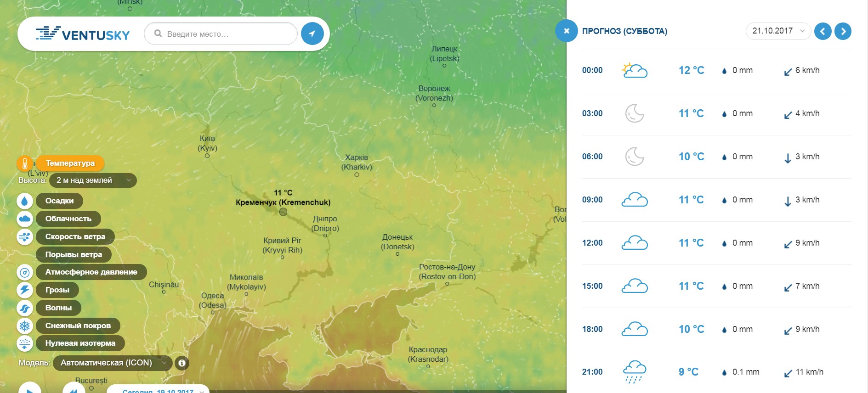This screenshot has width=868, height=393.
Task: Close the forecast panel
Action: (566, 31)
